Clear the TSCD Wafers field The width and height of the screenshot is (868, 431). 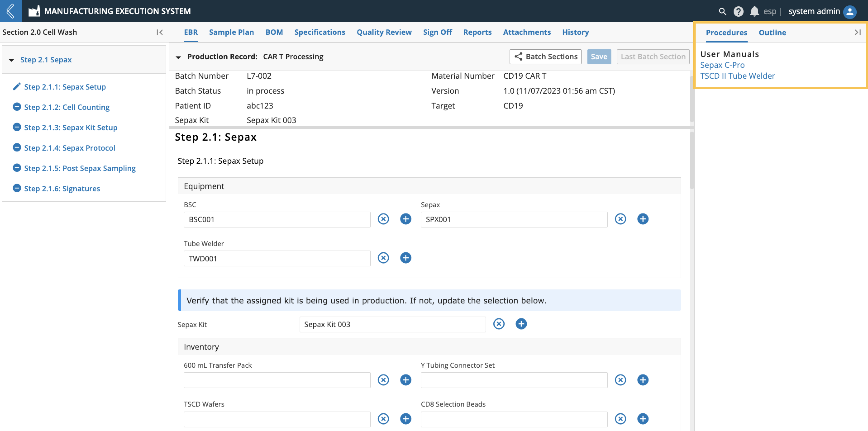(x=383, y=419)
